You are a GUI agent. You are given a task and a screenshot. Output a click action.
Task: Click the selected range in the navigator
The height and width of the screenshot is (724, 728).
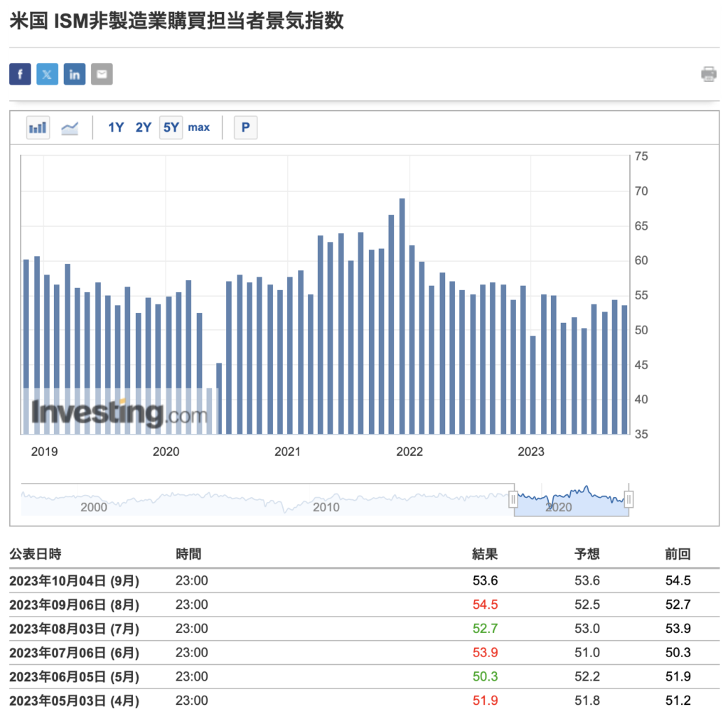click(571, 501)
